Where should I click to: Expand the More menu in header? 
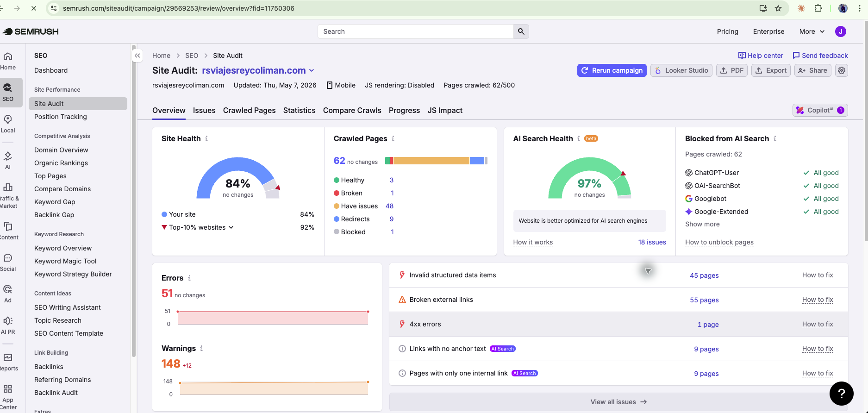coord(812,31)
